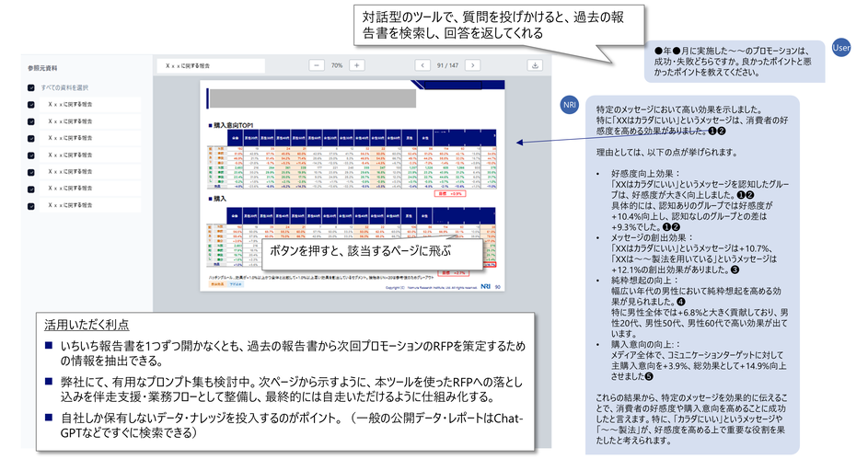The height and width of the screenshot is (459, 868).
Task: Click the zoom out minus button
Action: [x=317, y=65]
